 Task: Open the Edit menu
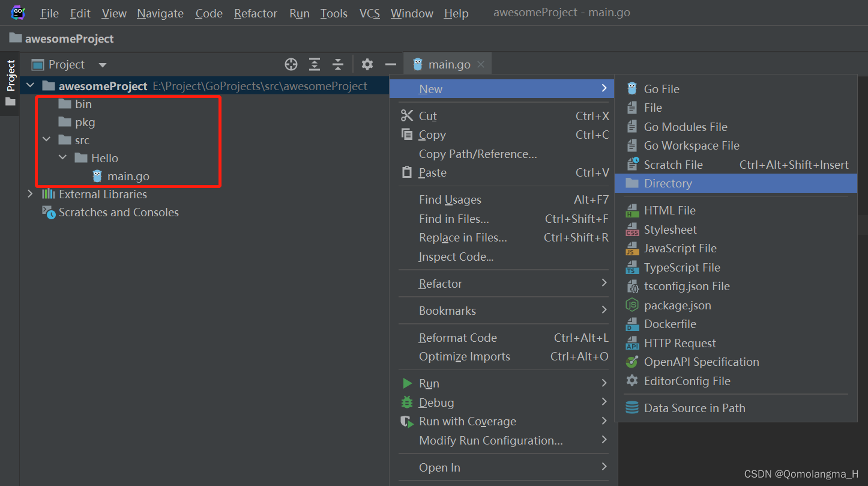click(80, 13)
